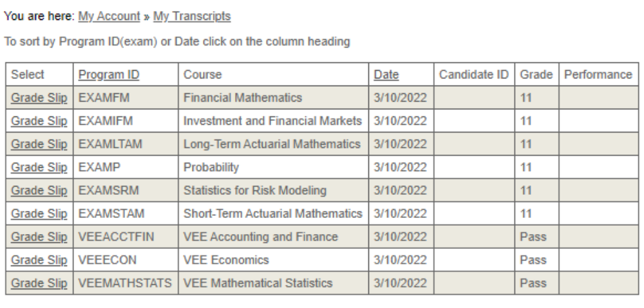Open Grade Slip for VEEACCTFIN
This screenshot has width=644, height=308.
click(39, 237)
